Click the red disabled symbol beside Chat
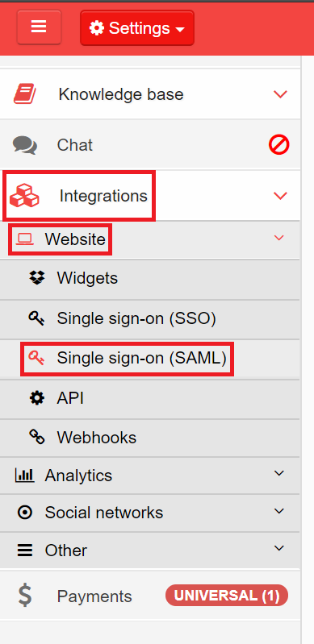This screenshot has height=644, width=314. click(279, 145)
